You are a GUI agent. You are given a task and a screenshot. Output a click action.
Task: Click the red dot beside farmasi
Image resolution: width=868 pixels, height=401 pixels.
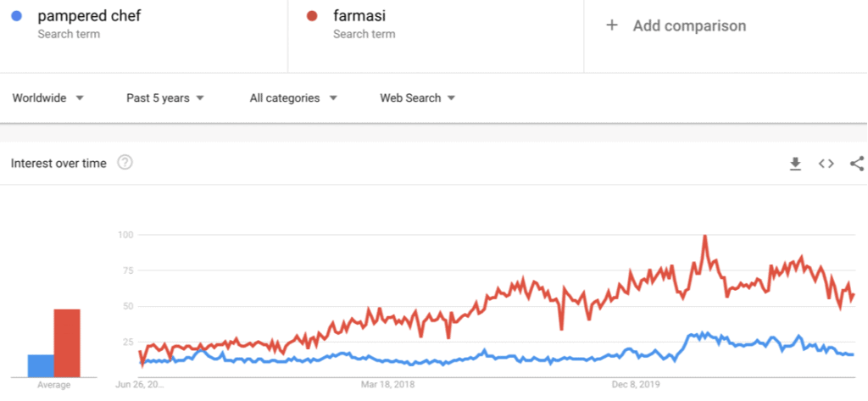pos(312,16)
